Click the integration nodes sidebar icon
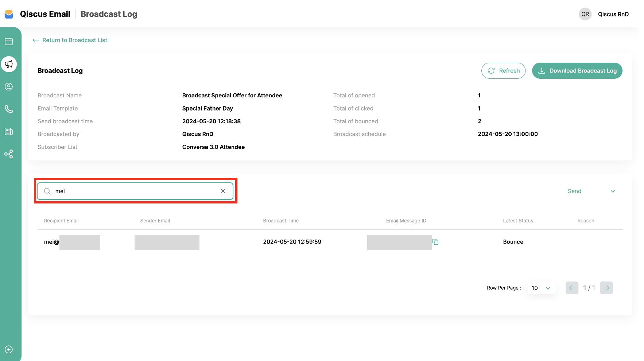The height and width of the screenshot is (361, 644). coord(9,154)
